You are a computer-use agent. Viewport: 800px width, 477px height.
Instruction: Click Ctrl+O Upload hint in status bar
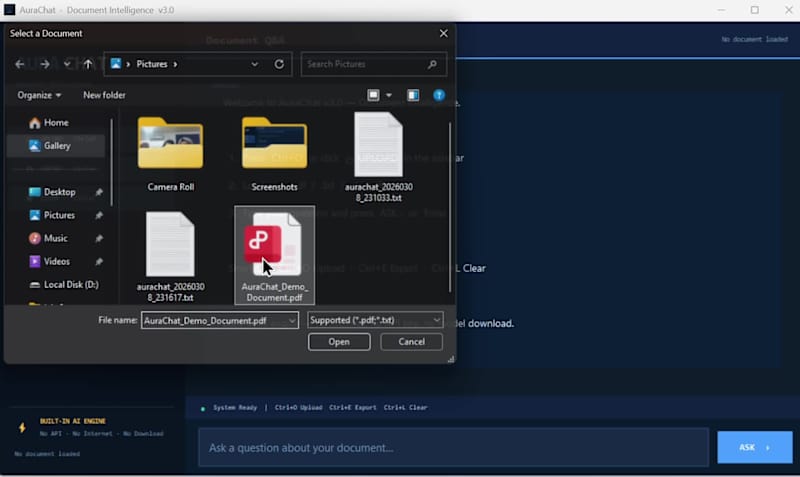point(298,408)
